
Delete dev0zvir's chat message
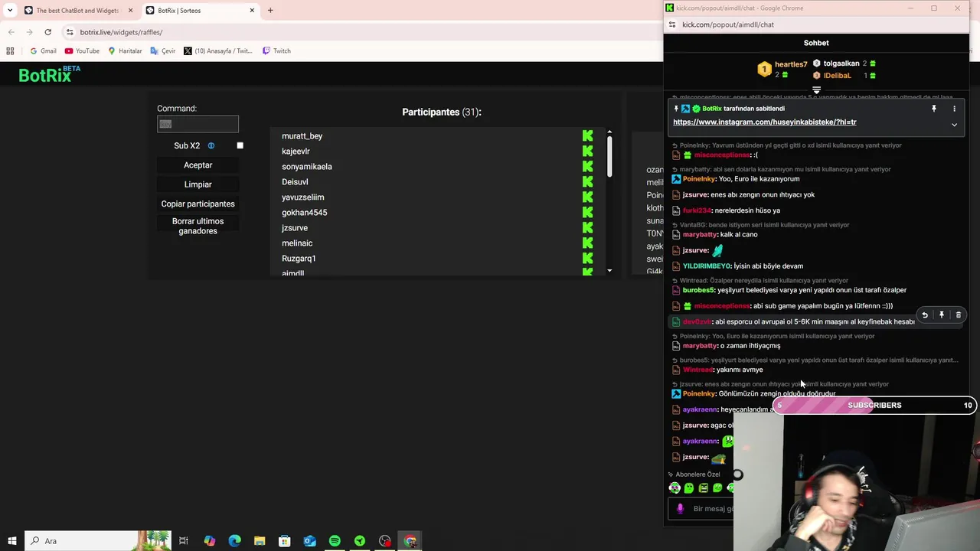click(958, 315)
